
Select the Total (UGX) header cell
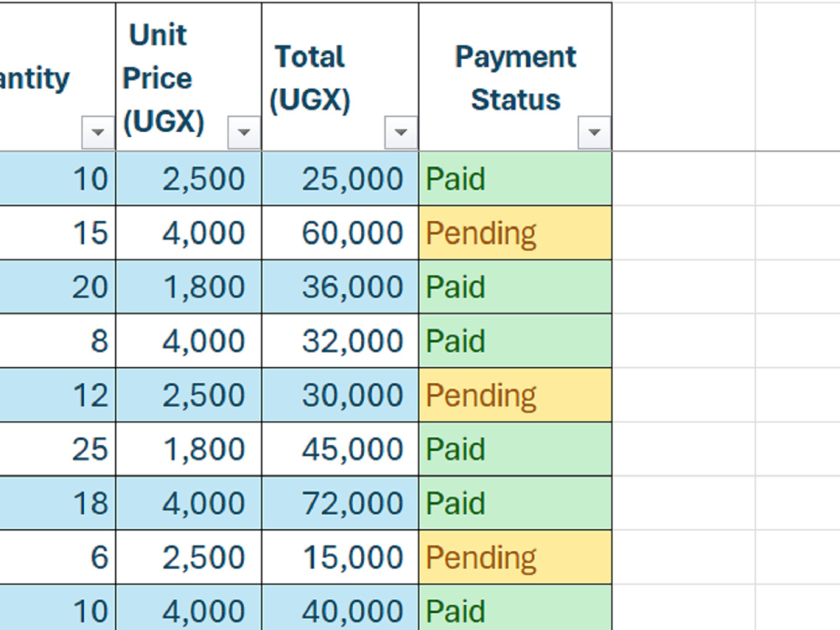340,77
